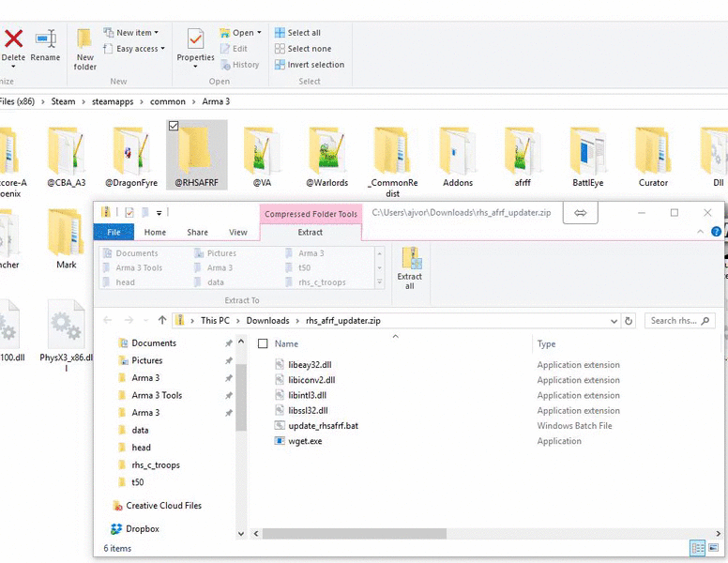
Task: Click the Back navigation arrow in zip window
Action: pyautogui.click(x=107, y=320)
